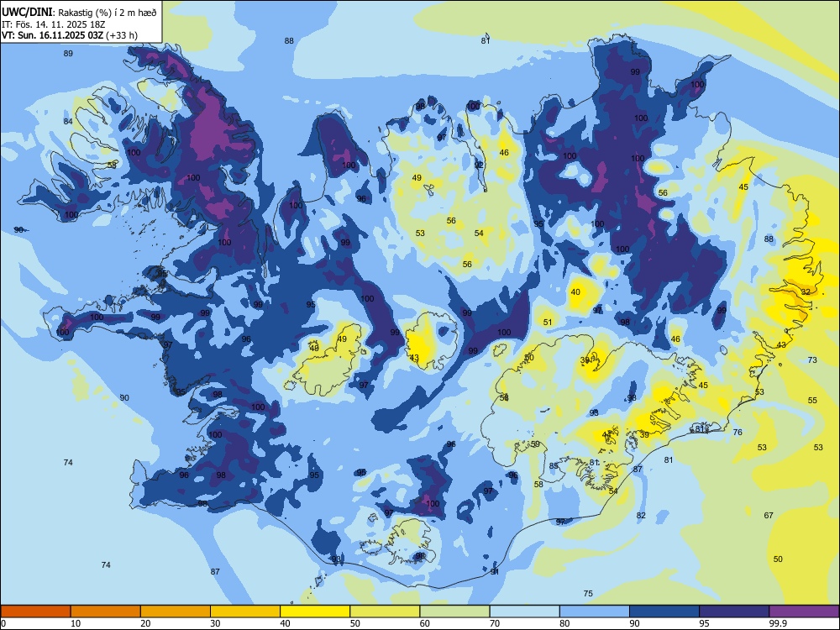Screen dimensions: 840x630
Task: Click the '70' legend tick label
Action: point(495,623)
